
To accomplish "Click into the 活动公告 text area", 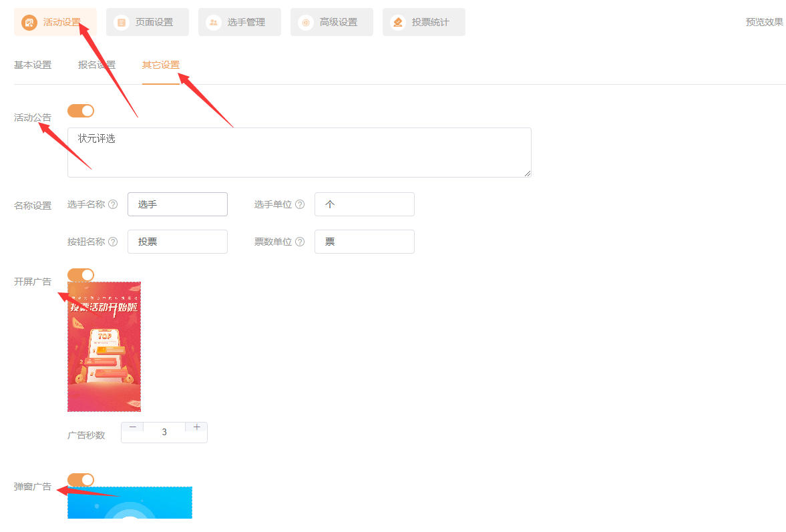I will click(299, 152).
